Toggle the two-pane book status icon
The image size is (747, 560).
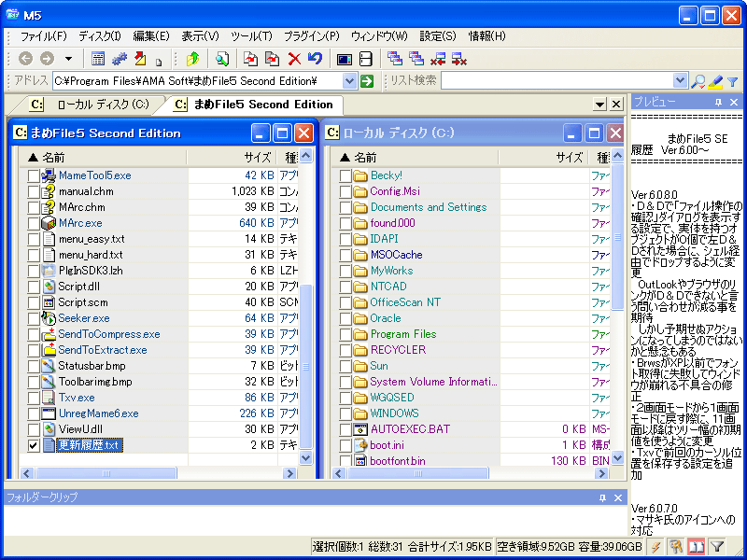pos(696,547)
